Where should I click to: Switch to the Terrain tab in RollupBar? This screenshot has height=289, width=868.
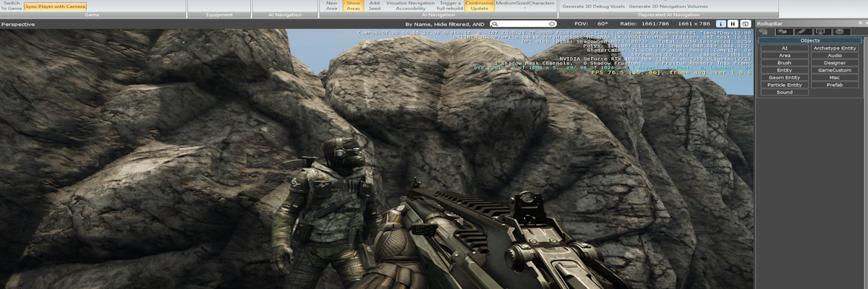pyautogui.click(x=783, y=32)
